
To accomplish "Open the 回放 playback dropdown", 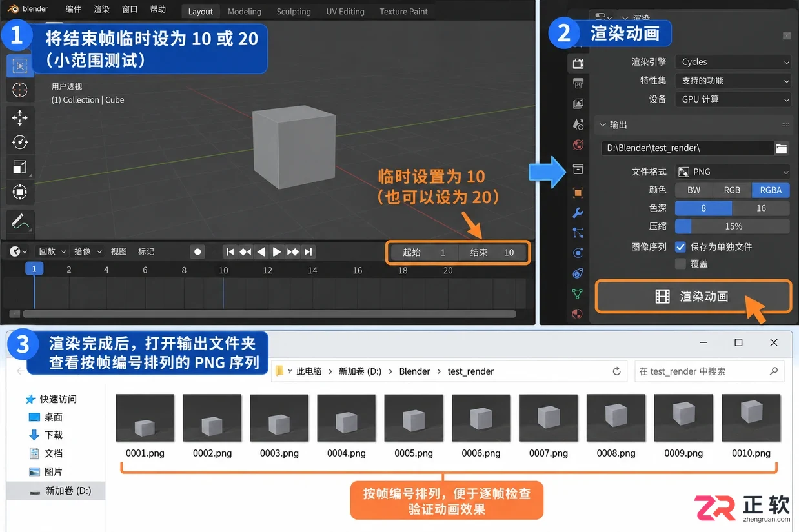I will pyautogui.click(x=52, y=251).
